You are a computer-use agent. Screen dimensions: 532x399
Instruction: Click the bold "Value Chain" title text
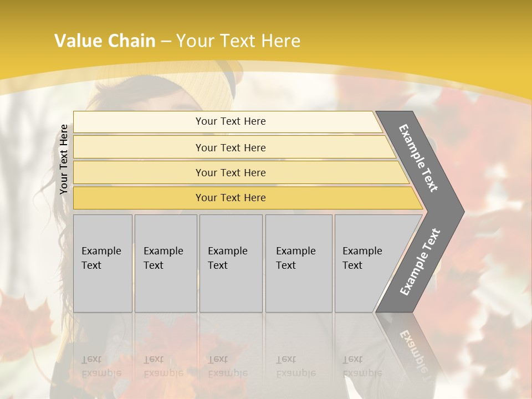(105, 40)
